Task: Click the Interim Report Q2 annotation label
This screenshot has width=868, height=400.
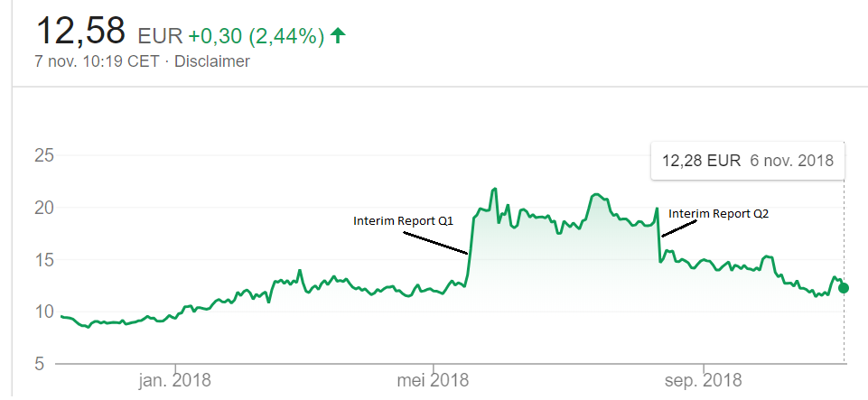Action: [719, 213]
